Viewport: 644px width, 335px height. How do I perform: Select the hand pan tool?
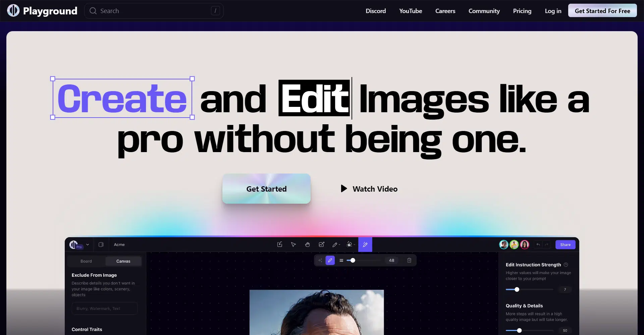(x=307, y=245)
